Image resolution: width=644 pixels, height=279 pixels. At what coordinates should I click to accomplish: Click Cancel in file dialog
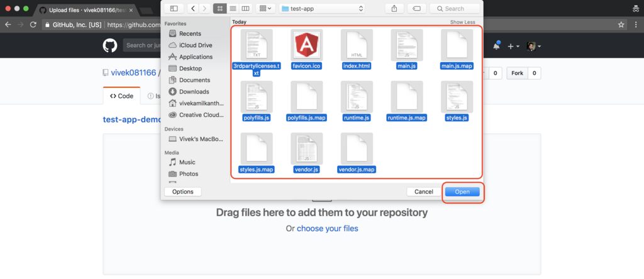423,192
